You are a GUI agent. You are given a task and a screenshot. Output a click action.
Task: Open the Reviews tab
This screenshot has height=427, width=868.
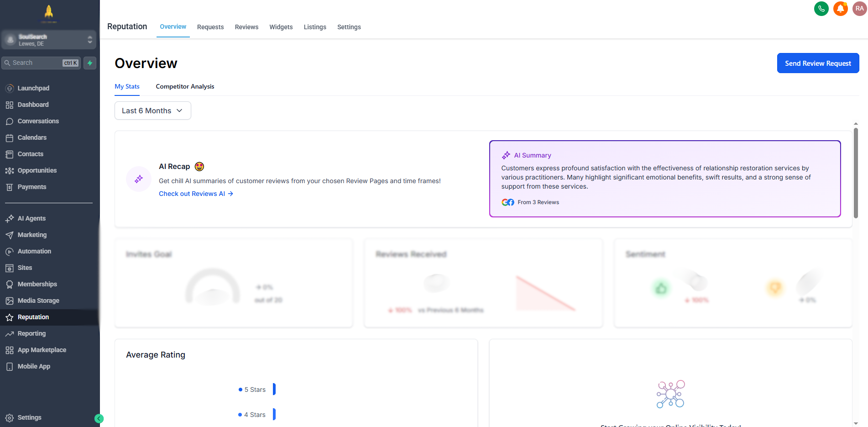pyautogui.click(x=246, y=27)
